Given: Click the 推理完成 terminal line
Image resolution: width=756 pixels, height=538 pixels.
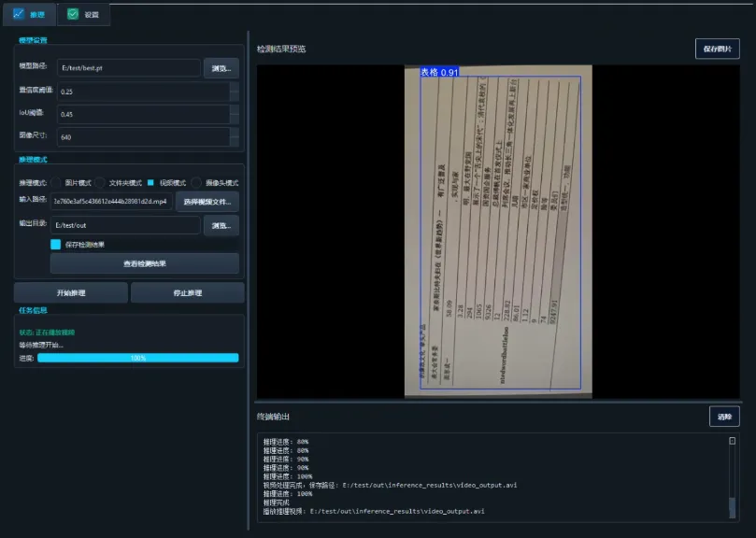Looking at the screenshot, I should click(x=277, y=503).
